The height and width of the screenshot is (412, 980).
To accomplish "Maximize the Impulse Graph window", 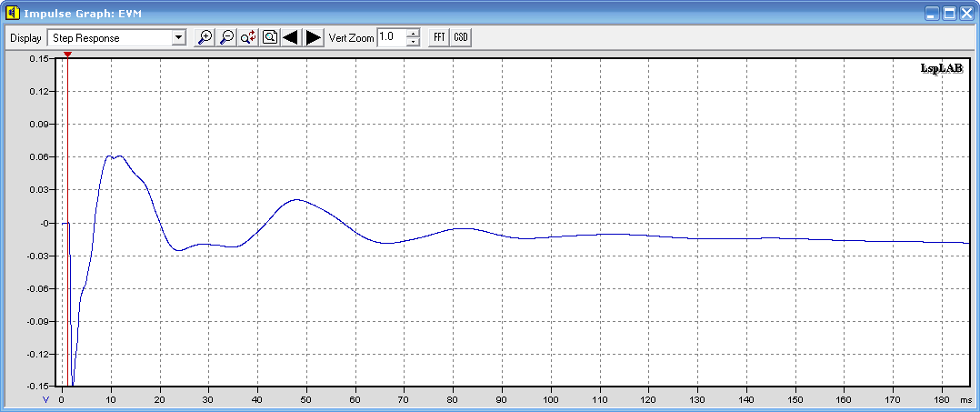I will [949, 13].
